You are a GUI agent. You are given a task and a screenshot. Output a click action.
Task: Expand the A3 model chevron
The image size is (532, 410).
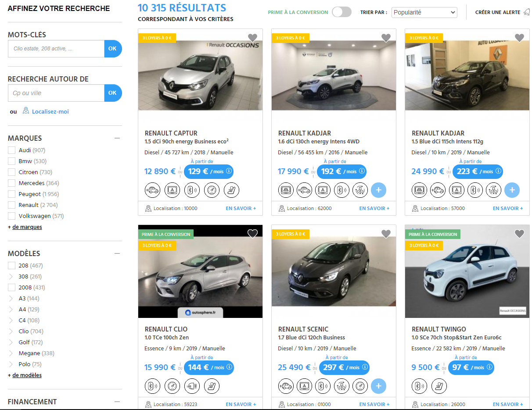coord(11,299)
